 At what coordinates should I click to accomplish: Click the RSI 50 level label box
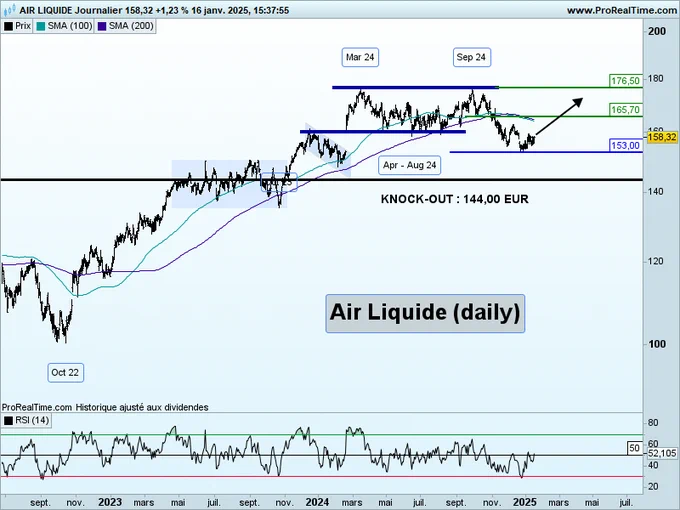[634, 448]
